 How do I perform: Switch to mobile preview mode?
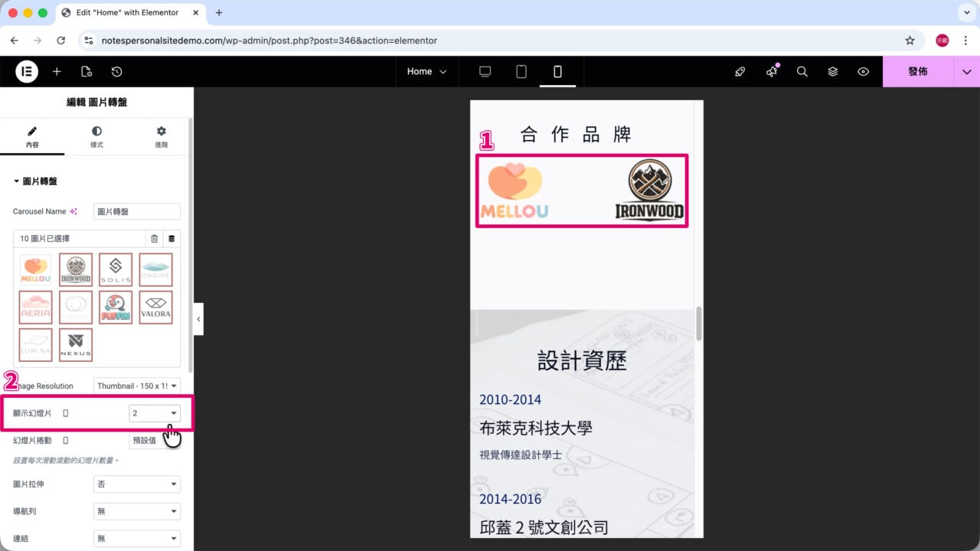(x=557, y=71)
